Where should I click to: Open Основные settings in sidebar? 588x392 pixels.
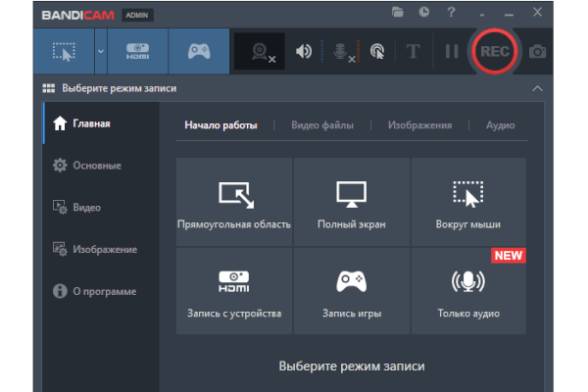point(101,166)
